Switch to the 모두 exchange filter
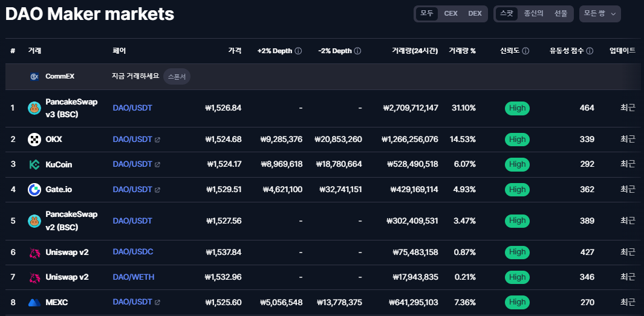Screen dimensions: 644x316 [427, 13]
